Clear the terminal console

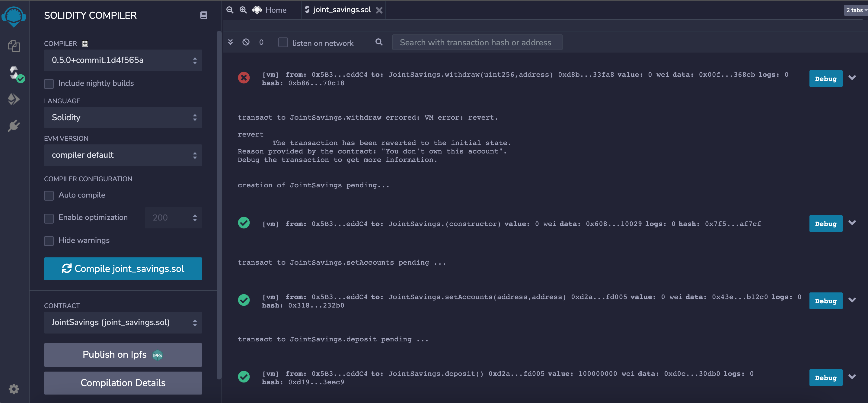246,42
